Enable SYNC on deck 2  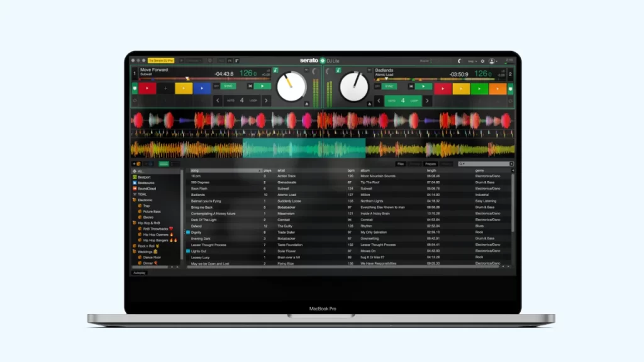(389, 86)
